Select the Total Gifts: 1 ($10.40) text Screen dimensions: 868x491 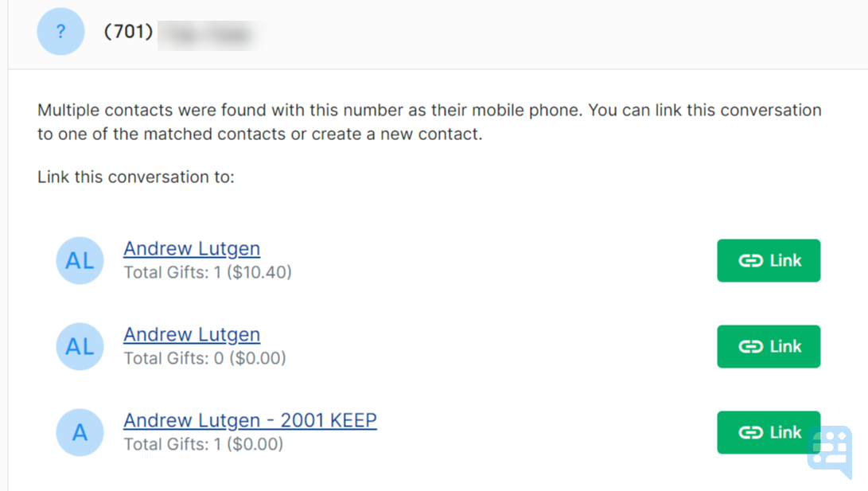click(208, 272)
